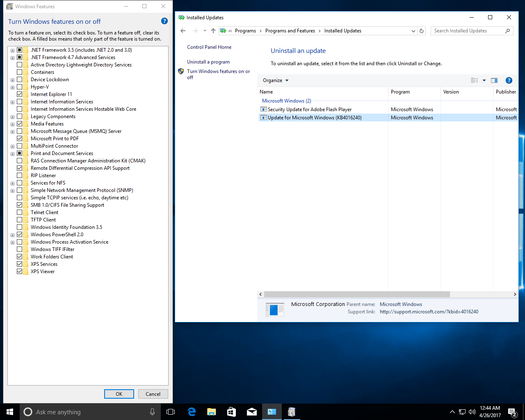Click the shield icon beside Turn Windows features
This screenshot has width=525, height=420.
coord(181,71)
